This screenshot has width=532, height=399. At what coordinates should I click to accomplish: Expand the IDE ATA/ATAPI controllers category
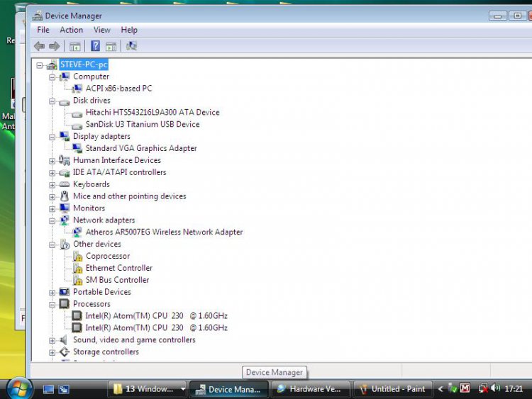click(52, 173)
